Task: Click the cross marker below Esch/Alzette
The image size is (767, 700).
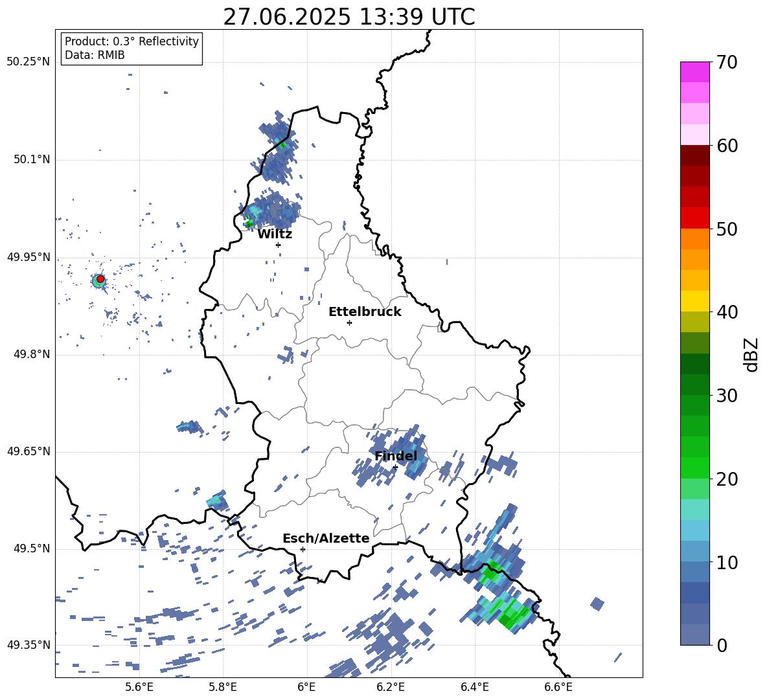Action: 303,549
